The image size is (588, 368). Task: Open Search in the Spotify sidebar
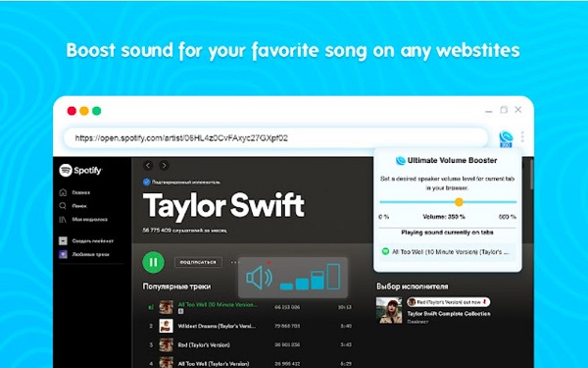point(73,206)
